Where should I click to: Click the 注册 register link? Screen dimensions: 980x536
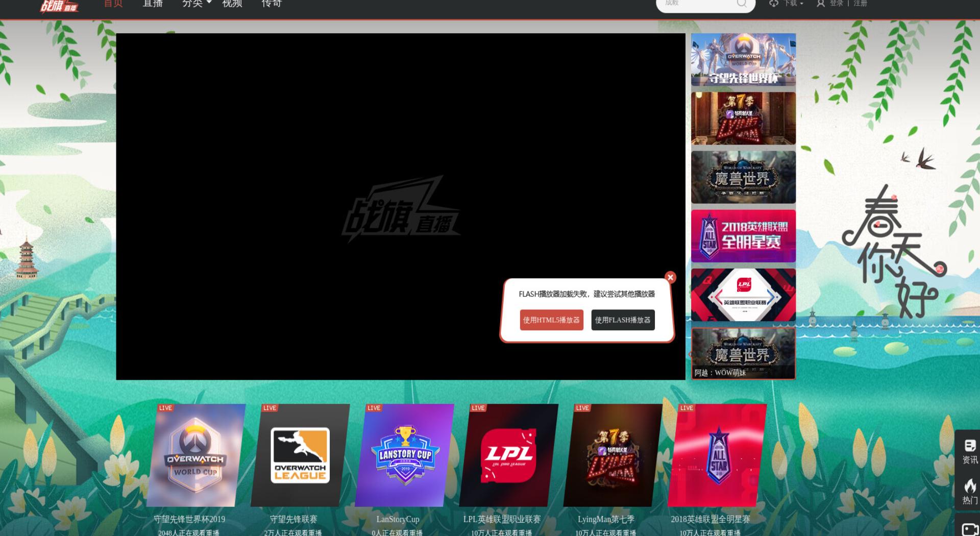click(860, 4)
